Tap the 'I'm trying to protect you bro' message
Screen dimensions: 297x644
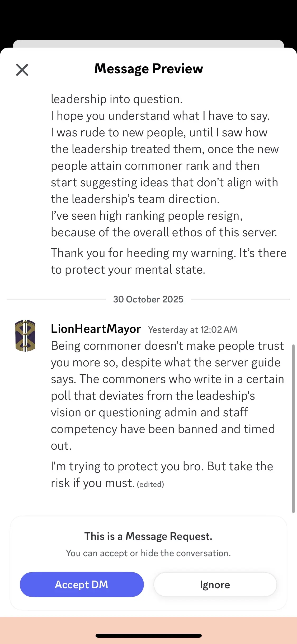tap(162, 474)
